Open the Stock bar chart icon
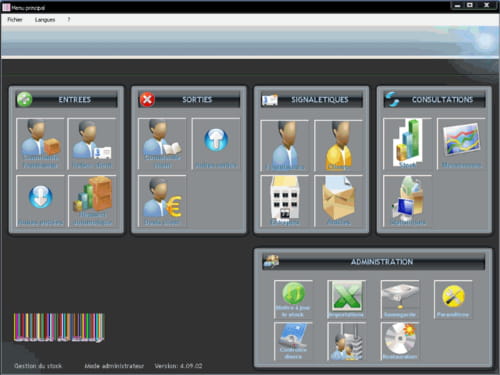Screen dimensions: 500x375 (x=408, y=144)
